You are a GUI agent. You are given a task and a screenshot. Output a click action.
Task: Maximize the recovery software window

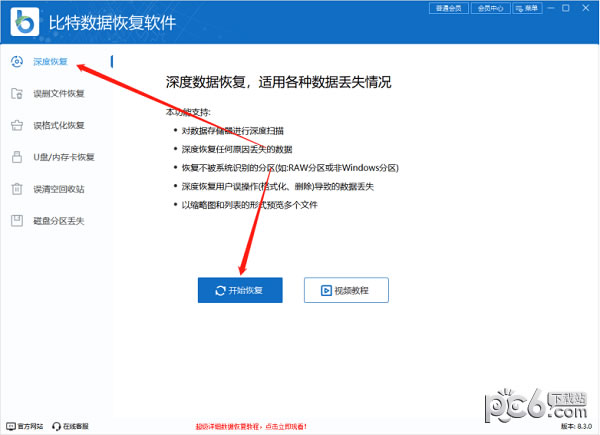click(x=566, y=8)
